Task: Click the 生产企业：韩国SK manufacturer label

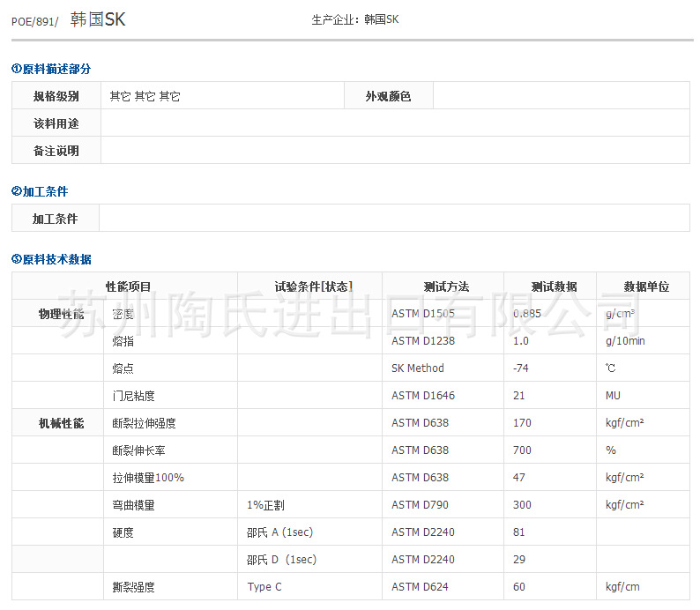Action: (x=355, y=19)
